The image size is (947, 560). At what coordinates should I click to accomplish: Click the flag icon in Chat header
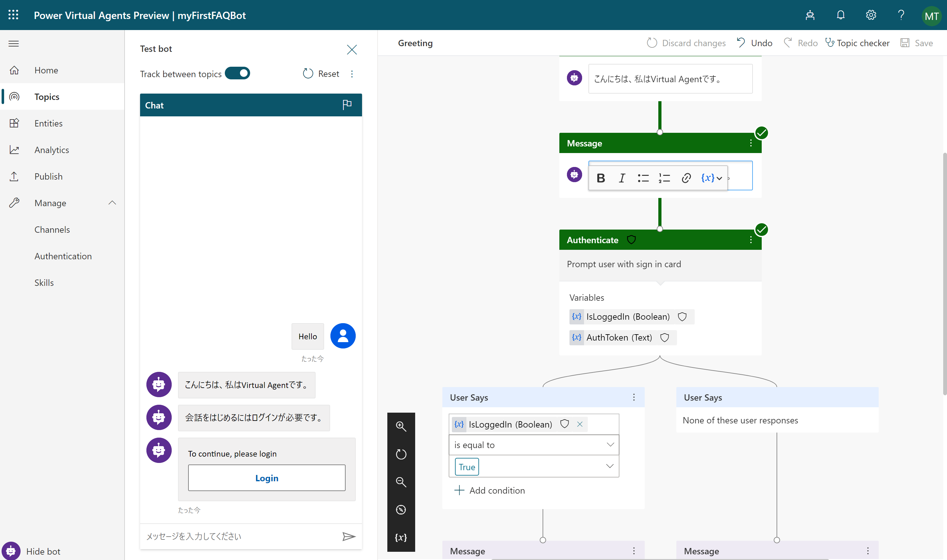point(347,105)
